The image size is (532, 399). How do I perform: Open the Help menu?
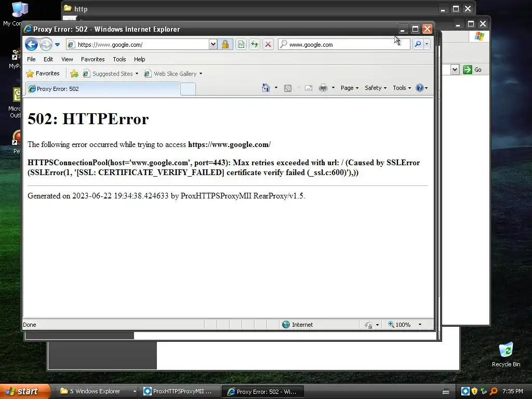[x=139, y=59]
